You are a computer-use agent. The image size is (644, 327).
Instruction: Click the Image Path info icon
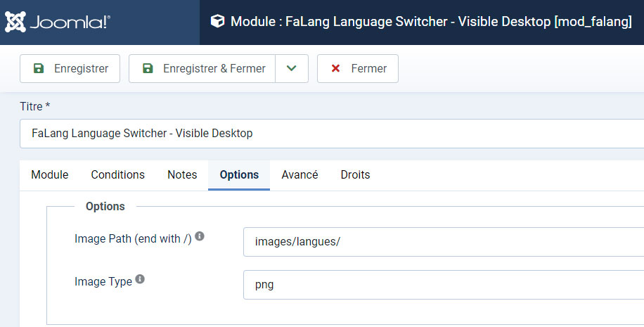coord(200,236)
